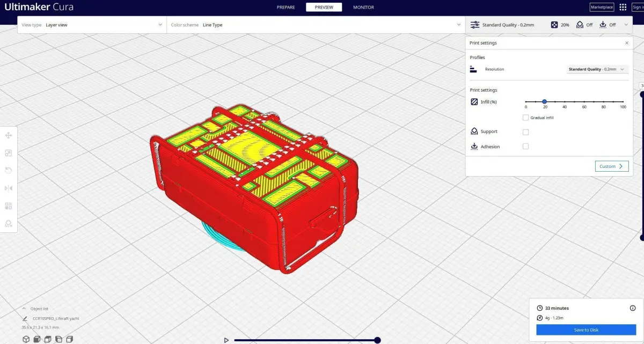This screenshot has width=644, height=344.
Task: Click the Resolution profile icon
Action: point(473,69)
